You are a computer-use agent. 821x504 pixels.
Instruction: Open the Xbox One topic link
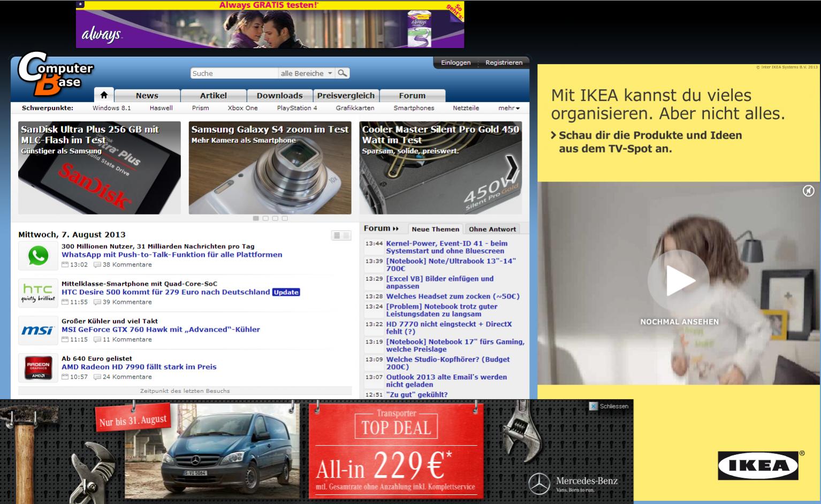click(x=242, y=108)
